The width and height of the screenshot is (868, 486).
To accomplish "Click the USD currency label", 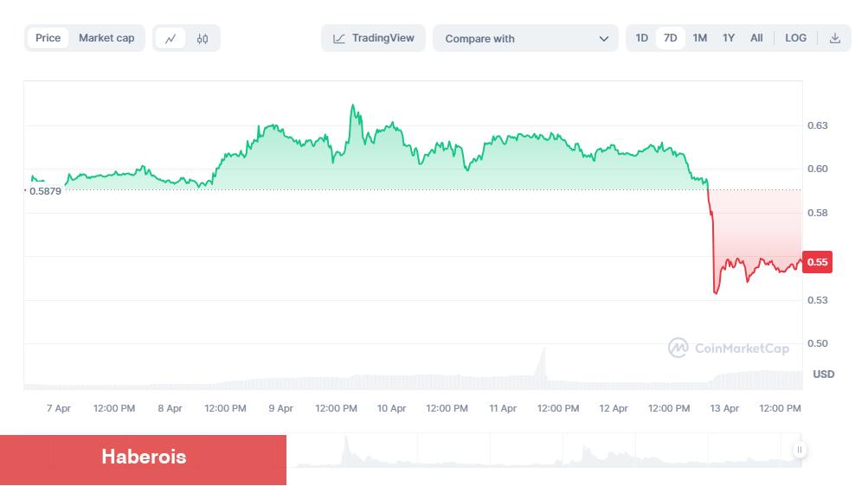I will click(823, 374).
